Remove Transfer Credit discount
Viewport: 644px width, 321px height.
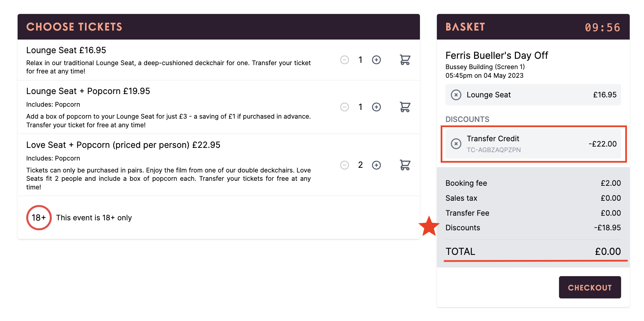point(456,144)
